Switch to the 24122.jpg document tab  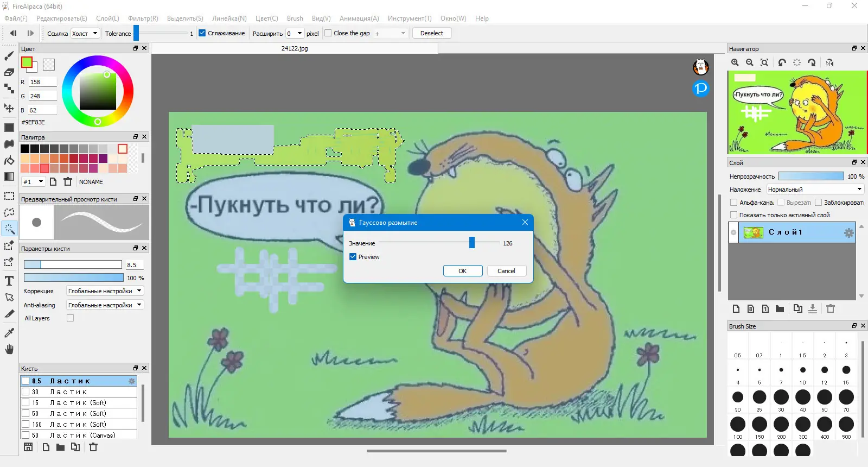tap(295, 48)
